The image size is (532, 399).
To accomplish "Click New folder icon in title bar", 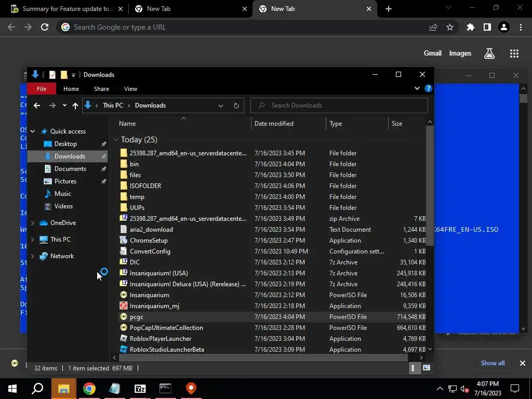I will point(64,75).
